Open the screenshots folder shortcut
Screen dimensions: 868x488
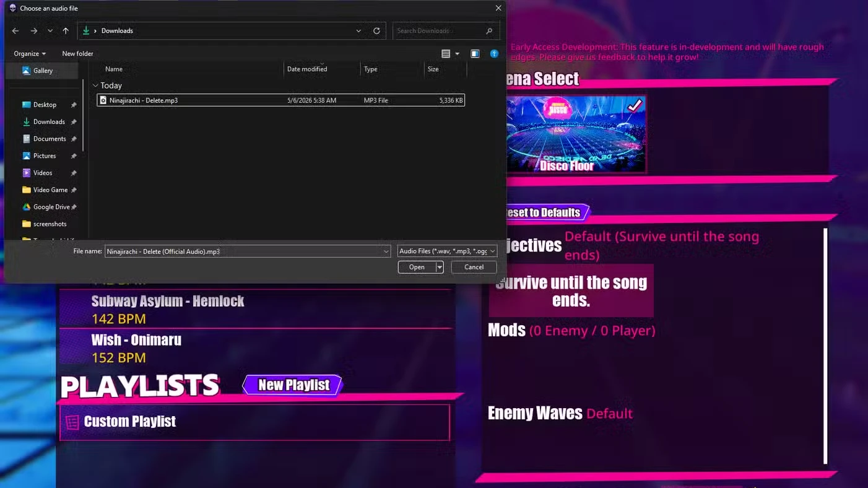pos(50,224)
